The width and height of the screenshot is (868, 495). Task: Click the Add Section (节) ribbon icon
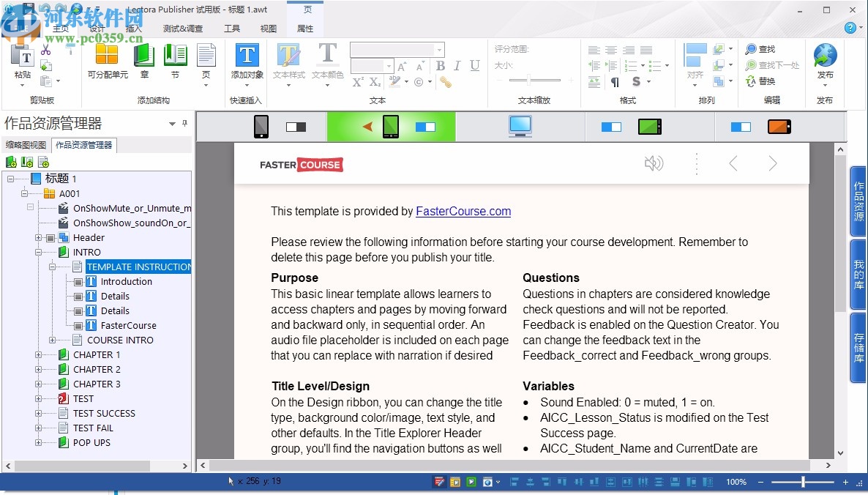[175, 56]
